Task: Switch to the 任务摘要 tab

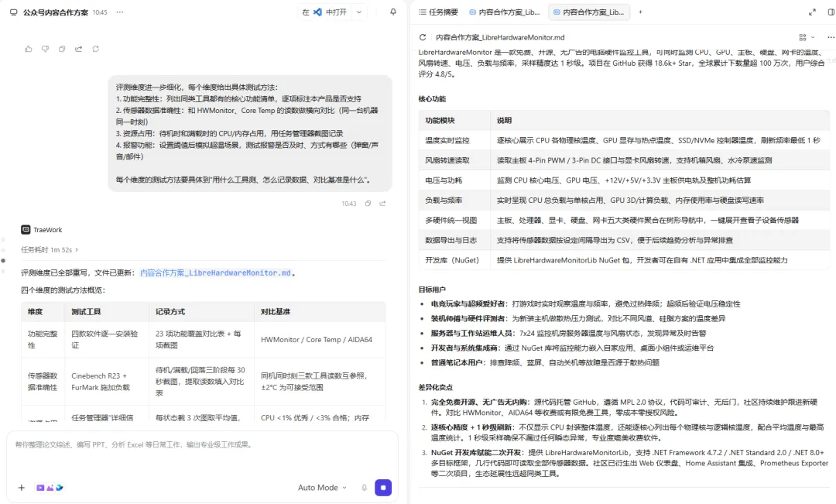Action: click(x=438, y=12)
